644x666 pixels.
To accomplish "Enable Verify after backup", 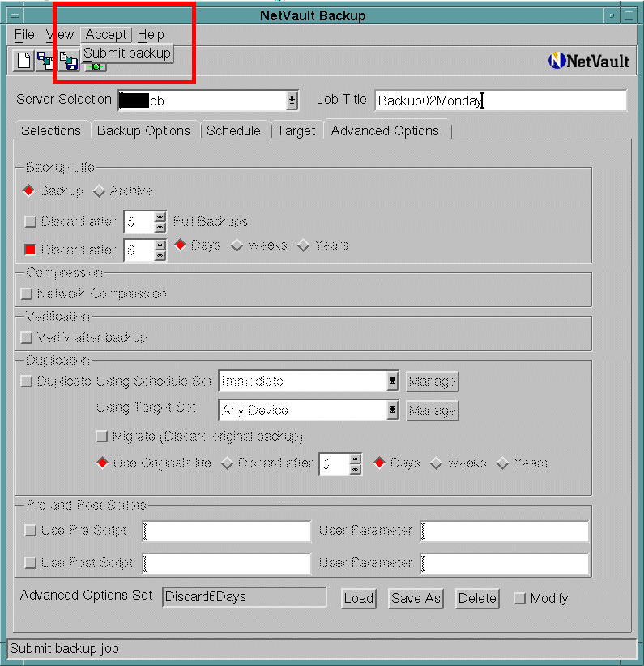I will click(28, 337).
